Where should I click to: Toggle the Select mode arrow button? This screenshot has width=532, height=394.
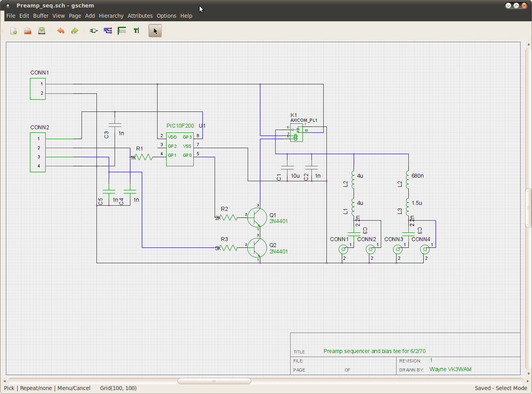tap(155, 31)
